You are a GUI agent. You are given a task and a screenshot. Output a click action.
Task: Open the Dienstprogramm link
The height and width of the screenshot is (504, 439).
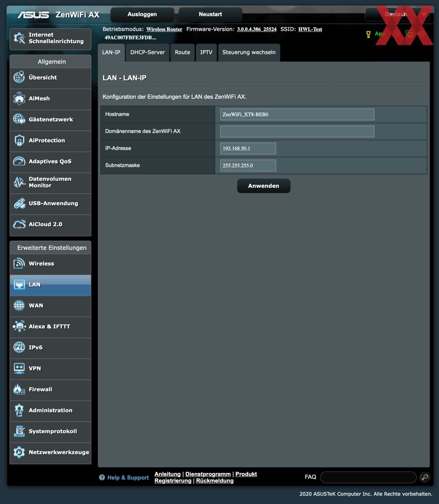point(208,474)
